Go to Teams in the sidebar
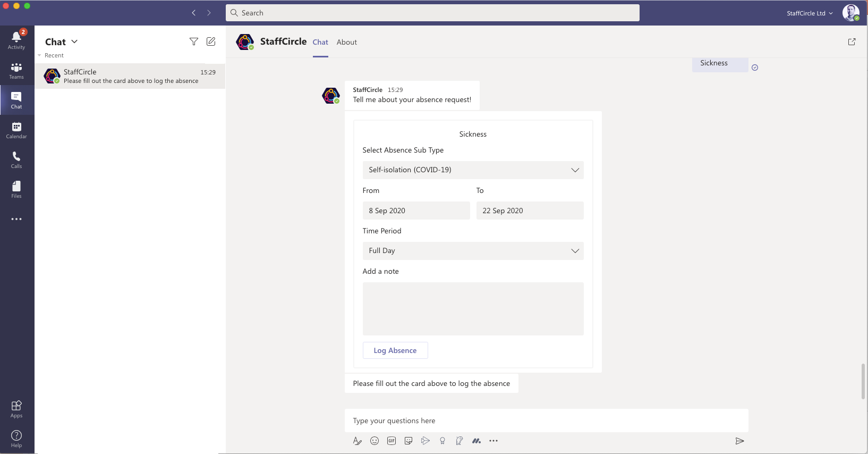Viewport: 868px width, 454px height. (x=16, y=71)
